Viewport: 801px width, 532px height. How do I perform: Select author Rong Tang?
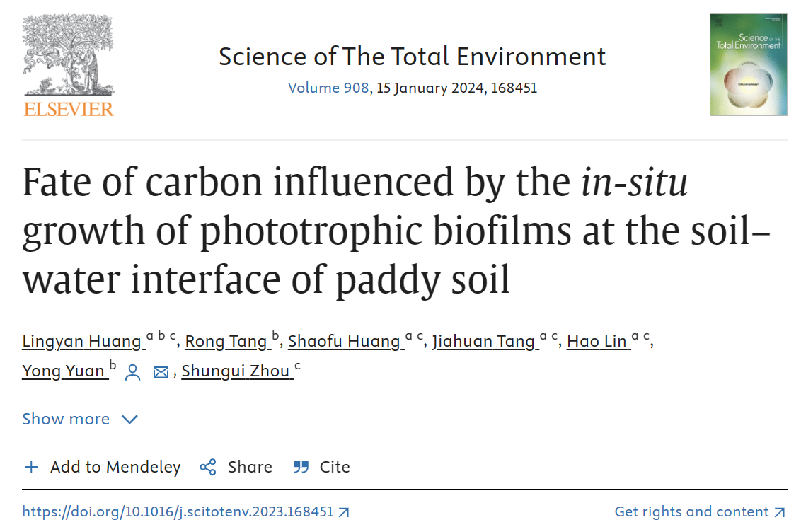(226, 342)
